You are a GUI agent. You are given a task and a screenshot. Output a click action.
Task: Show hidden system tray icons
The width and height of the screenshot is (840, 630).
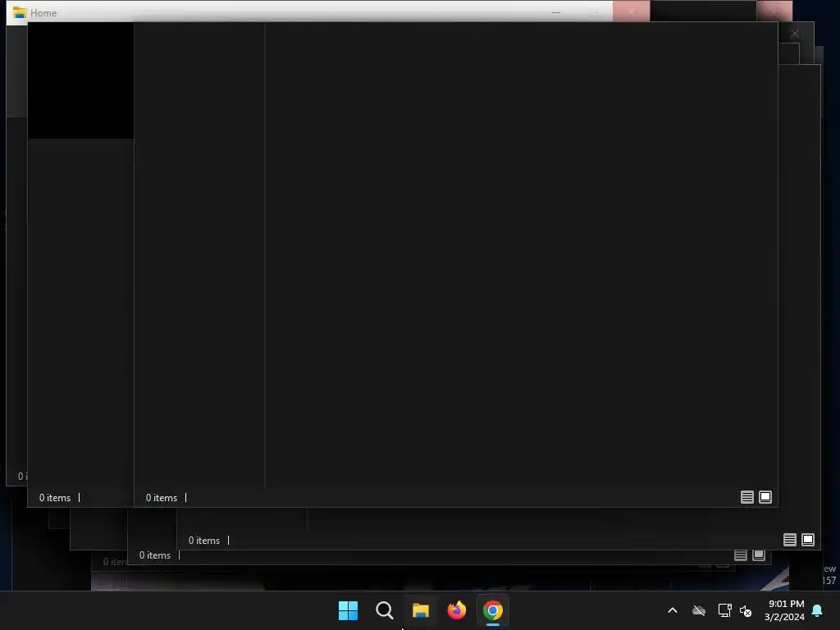coord(673,610)
